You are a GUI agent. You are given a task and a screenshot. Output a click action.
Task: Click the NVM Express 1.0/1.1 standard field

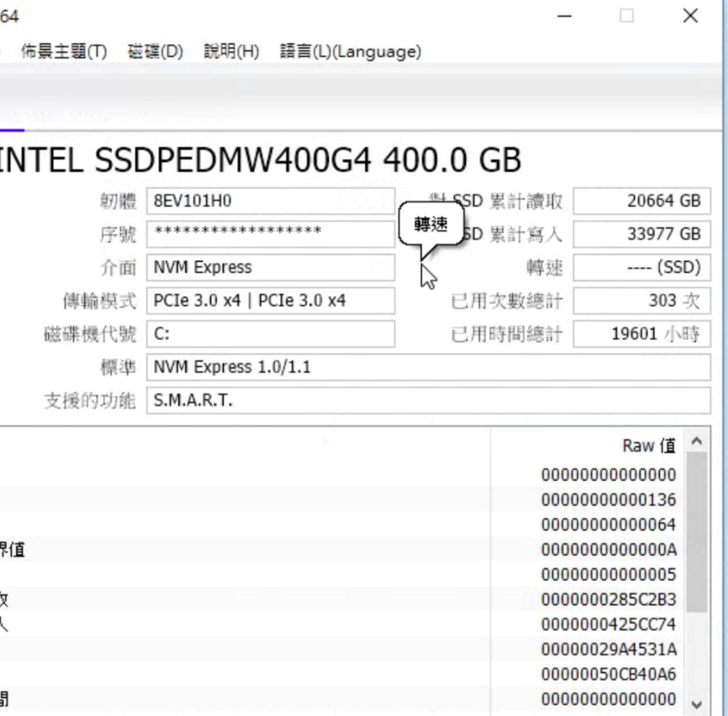coord(428,367)
